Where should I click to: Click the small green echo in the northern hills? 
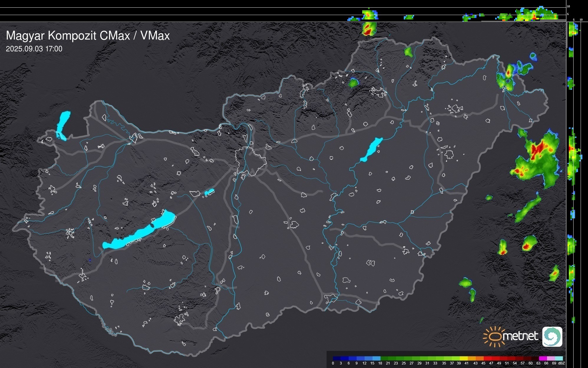click(x=353, y=83)
